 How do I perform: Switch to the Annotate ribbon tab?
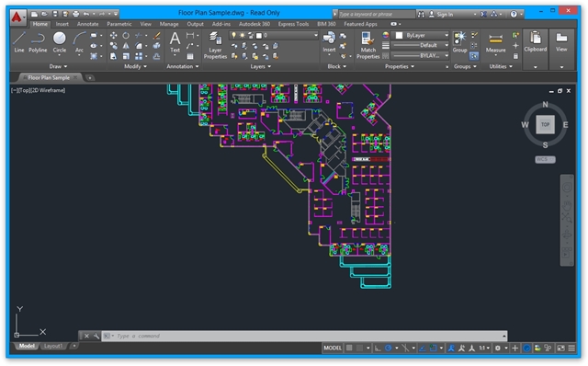88,24
